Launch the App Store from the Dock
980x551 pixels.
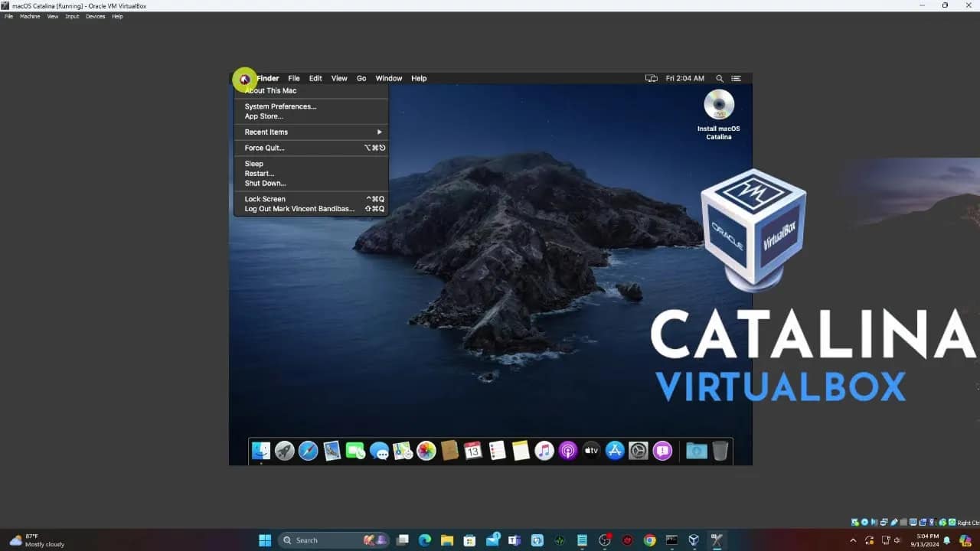[615, 451]
